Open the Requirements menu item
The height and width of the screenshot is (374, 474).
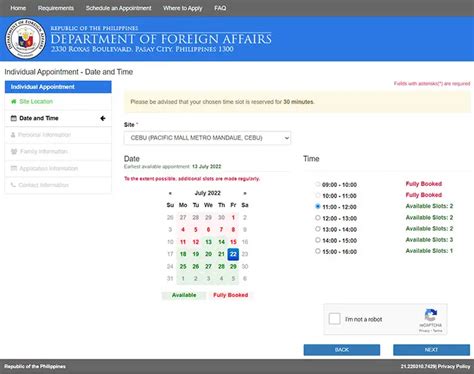pyautogui.click(x=56, y=8)
